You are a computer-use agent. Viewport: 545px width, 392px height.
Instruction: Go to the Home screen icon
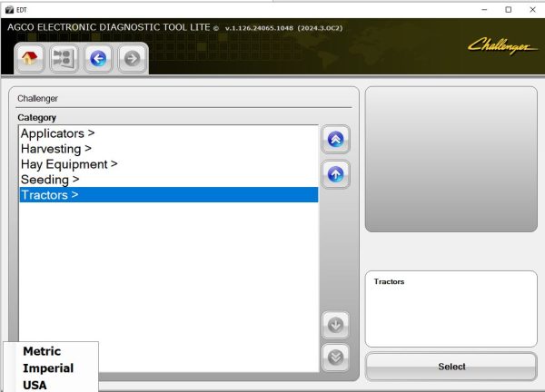(x=30, y=58)
